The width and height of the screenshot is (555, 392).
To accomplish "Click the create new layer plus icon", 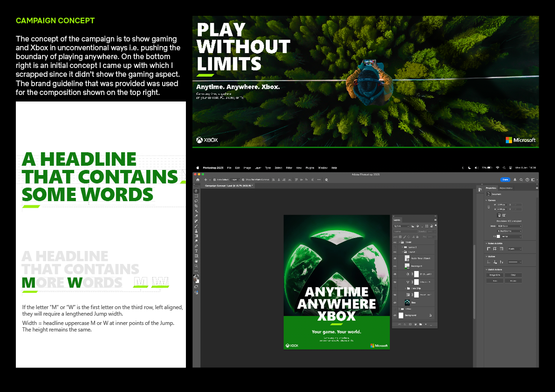I will [x=426, y=324].
